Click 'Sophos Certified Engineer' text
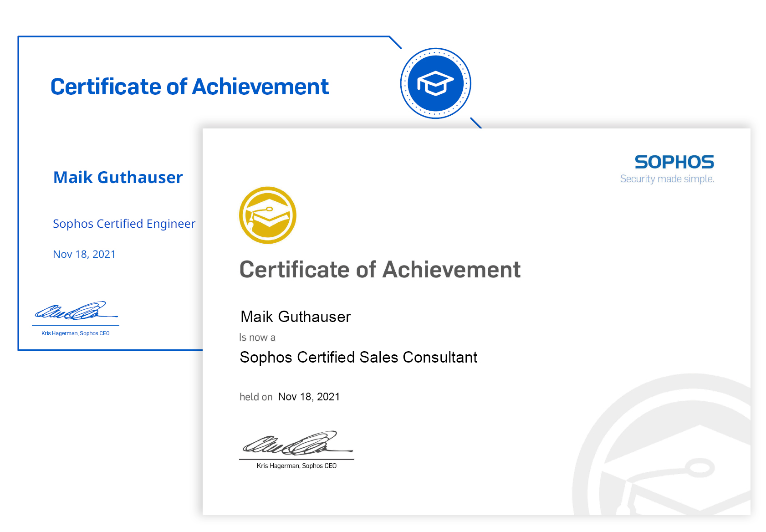Image resolution: width=766 pixels, height=532 pixels. pyautogui.click(x=124, y=224)
